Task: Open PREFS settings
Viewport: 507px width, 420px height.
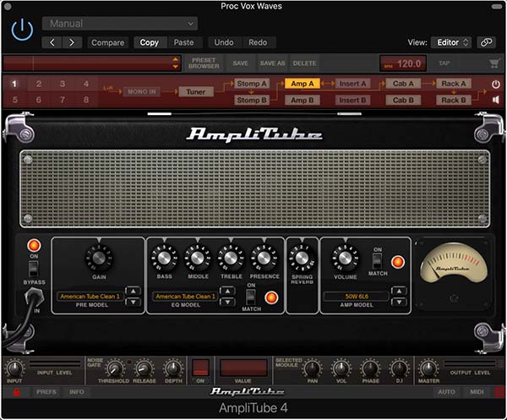Action: click(x=46, y=392)
